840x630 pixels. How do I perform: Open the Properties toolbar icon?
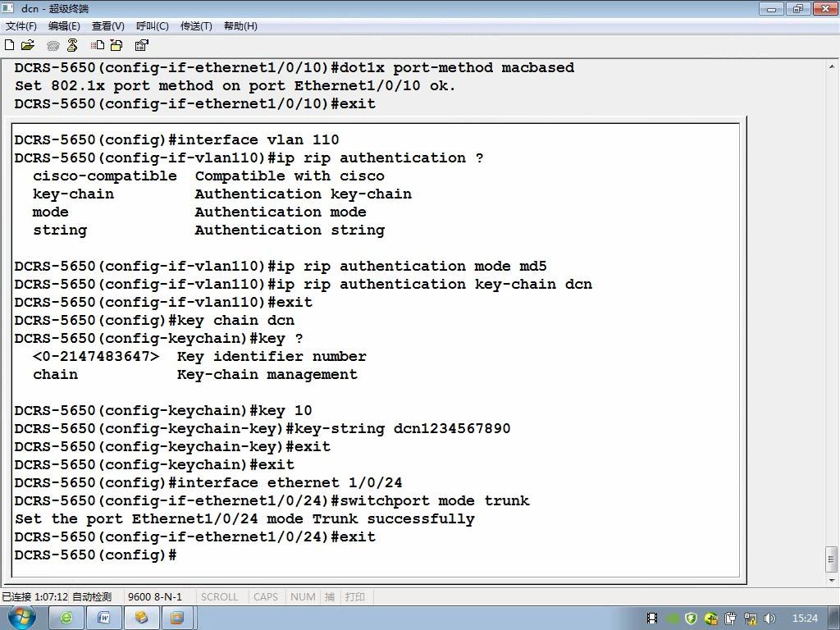[141, 46]
